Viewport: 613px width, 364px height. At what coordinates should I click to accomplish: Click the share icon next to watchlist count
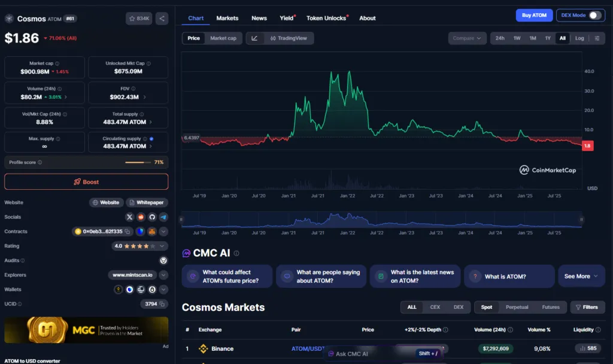[162, 19]
